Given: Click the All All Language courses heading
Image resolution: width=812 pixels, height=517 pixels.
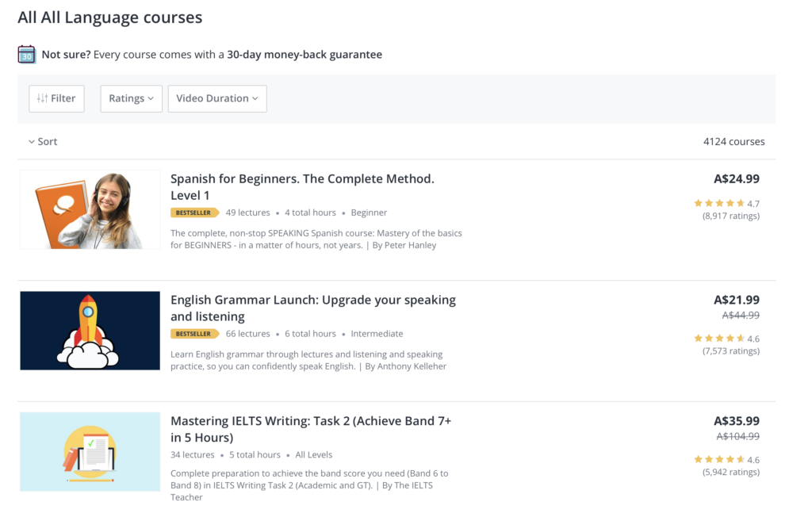Looking at the screenshot, I should [109, 17].
